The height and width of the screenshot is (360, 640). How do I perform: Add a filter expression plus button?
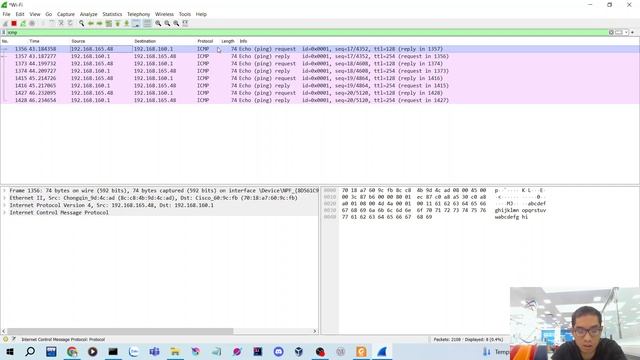(x=633, y=32)
